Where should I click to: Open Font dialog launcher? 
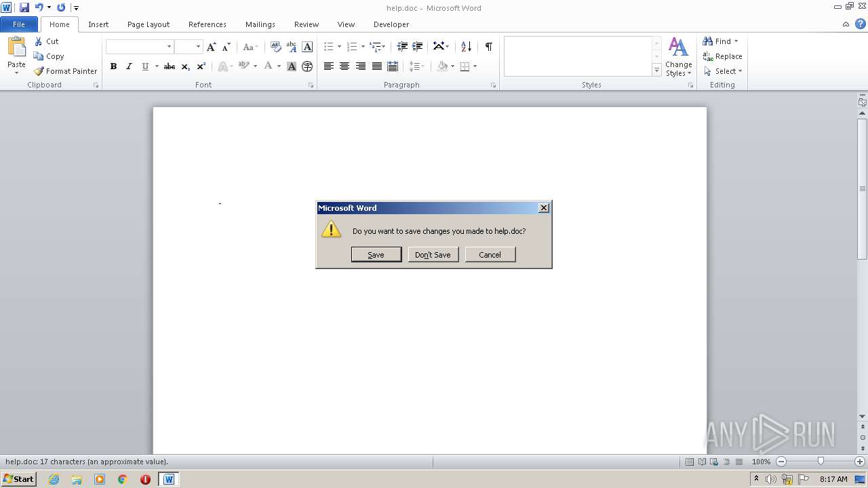click(311, 85)
